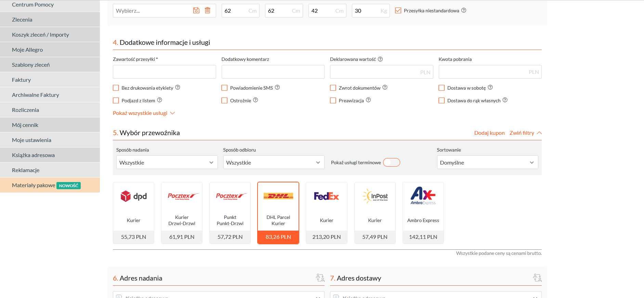
Task: Open Zlecenia in sidebar
Action: pyautogui.click(x=50, y=20)
